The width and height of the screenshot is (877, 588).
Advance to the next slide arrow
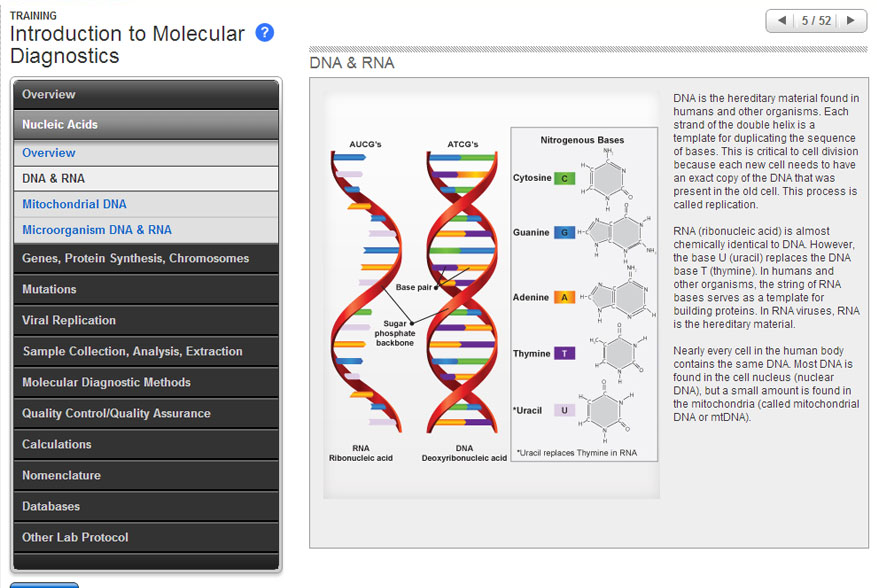(851, 20)
